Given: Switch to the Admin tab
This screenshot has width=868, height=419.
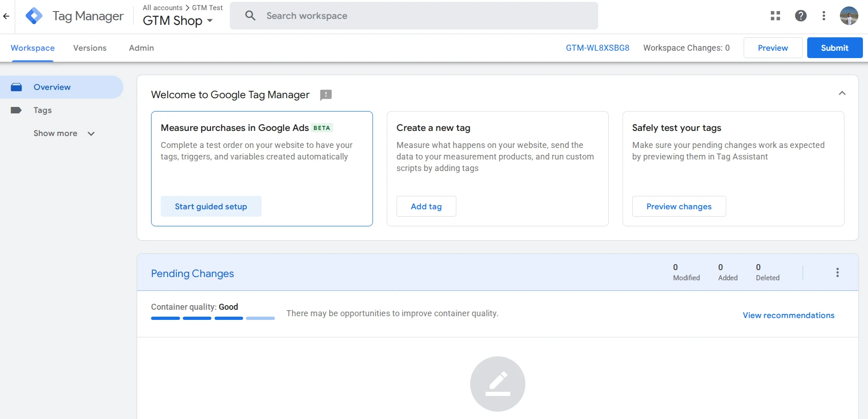Looking at the screenshot, I should tap(141, 48).
